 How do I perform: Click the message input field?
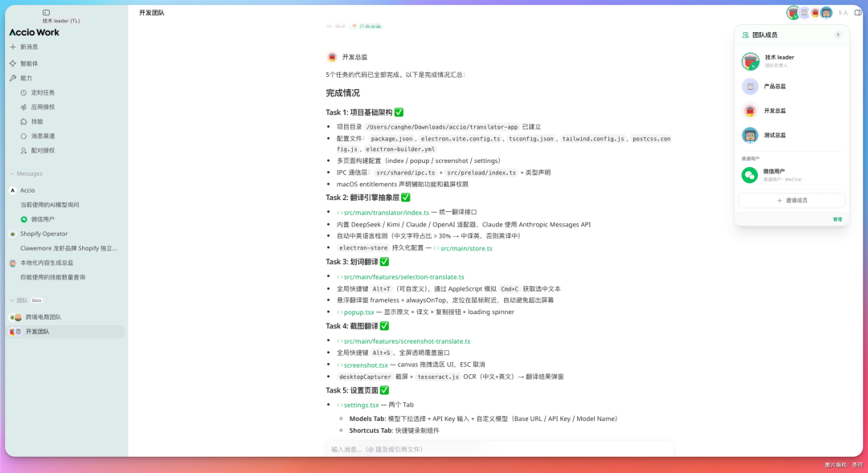click(498, 450)
